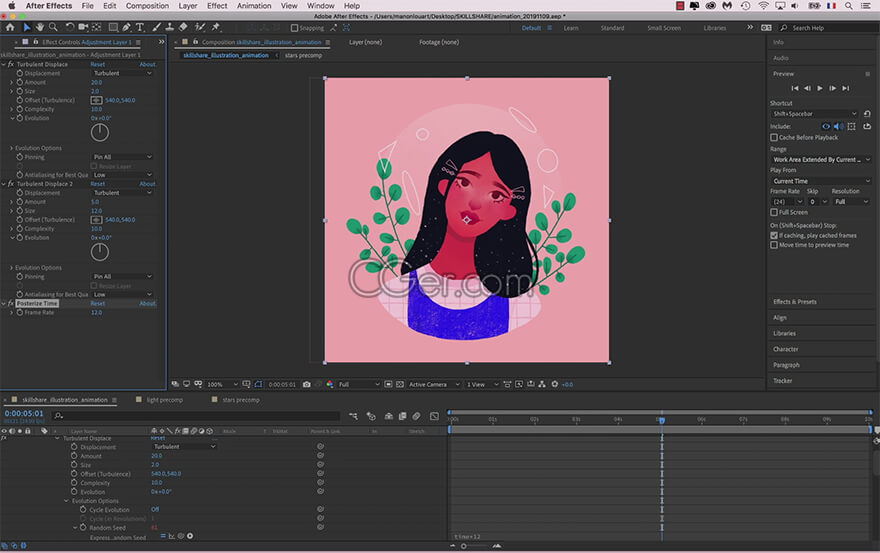Select the Learn workspace
The image size is (880, 553).
point(571,28)
